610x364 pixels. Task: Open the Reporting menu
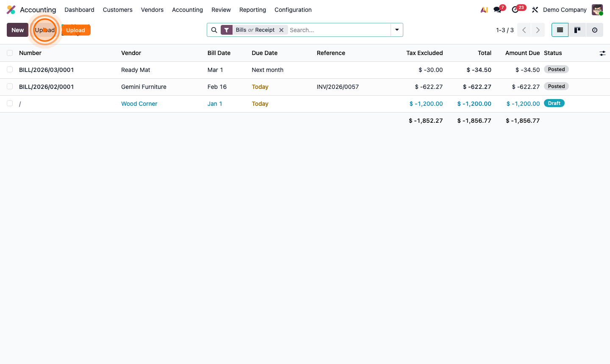[x=252, y=9]
